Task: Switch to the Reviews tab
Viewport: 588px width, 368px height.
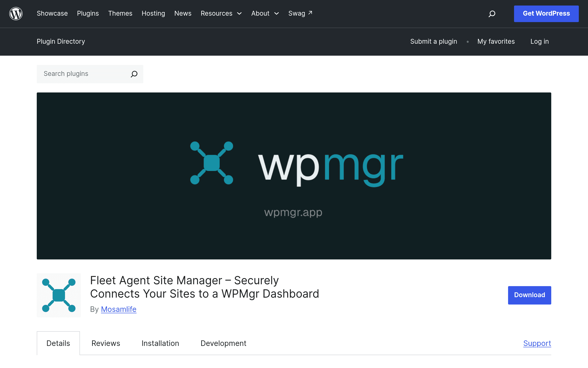Action: tap(106, 343)
